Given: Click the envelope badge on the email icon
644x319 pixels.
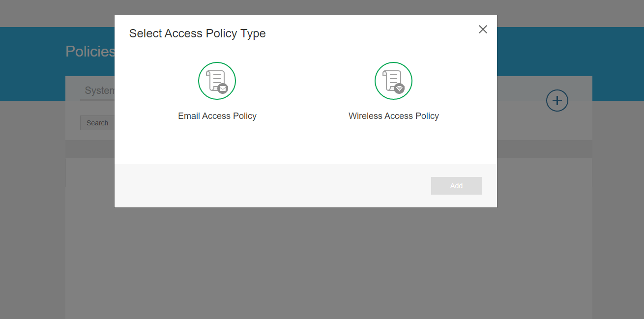Looking at the screenshot, I should pyautogui.click(x=223, y=88).
